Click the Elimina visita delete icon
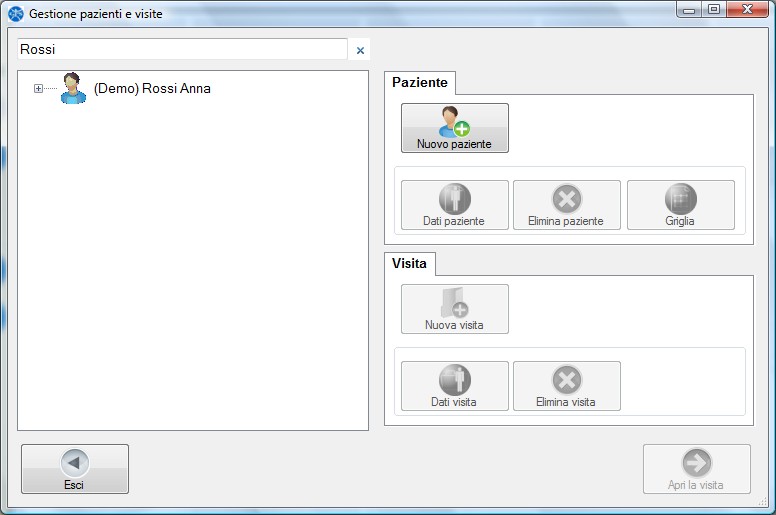776x515 pixels. coord(566,380)
